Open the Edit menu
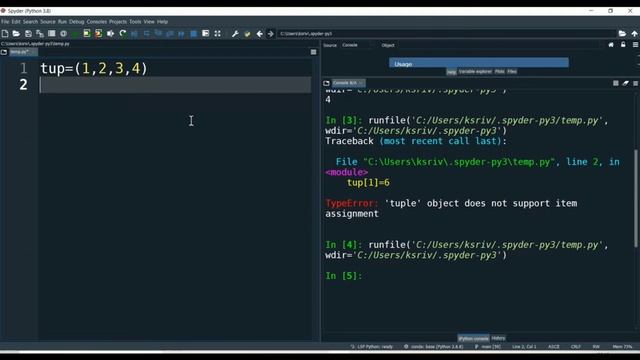Screen dimensions: 640x360 tap(16, 22)
